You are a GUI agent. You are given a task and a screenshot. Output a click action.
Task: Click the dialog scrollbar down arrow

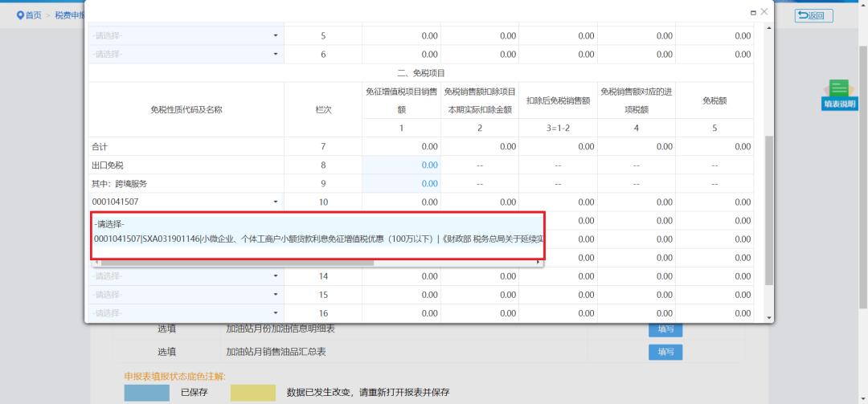coord(769,318)
